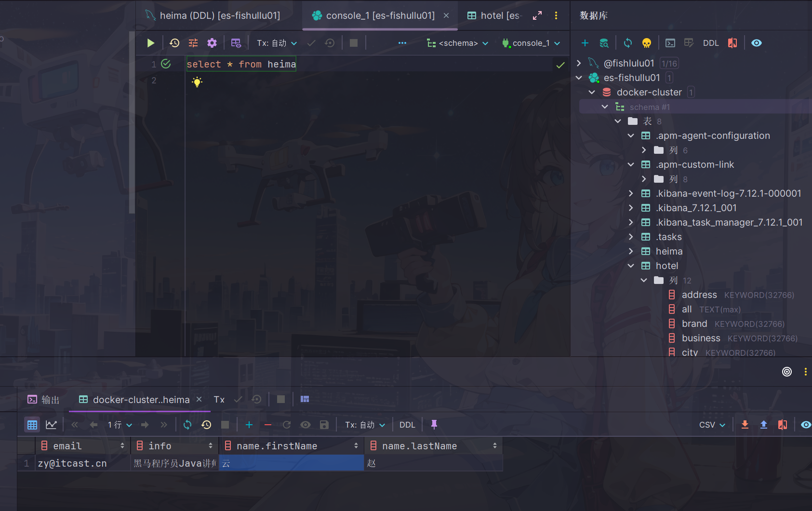
Task: Open query console icon in database panel
Action: click(x=670, y=43)
